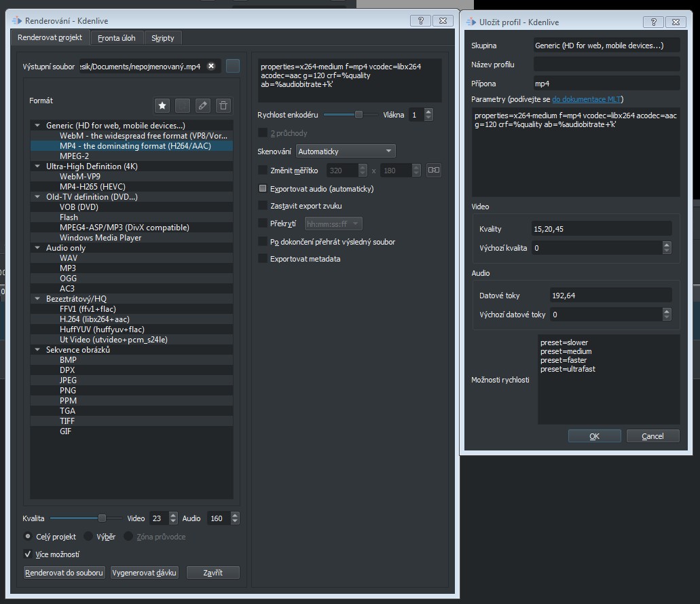700x604 pixels.
Task: Click the Rychlost enkodéru slider handle
Action: (x=358, y=115)
